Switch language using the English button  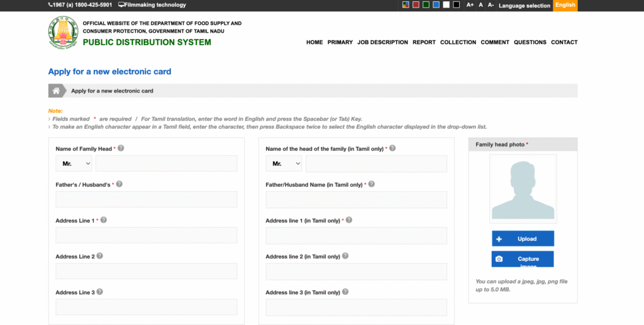(565, 5)
